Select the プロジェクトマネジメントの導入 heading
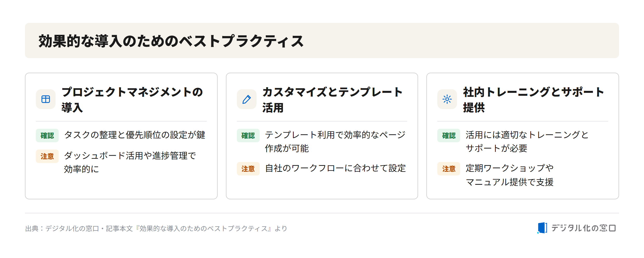The image size is (644, 258). click(x=132, y=100)
